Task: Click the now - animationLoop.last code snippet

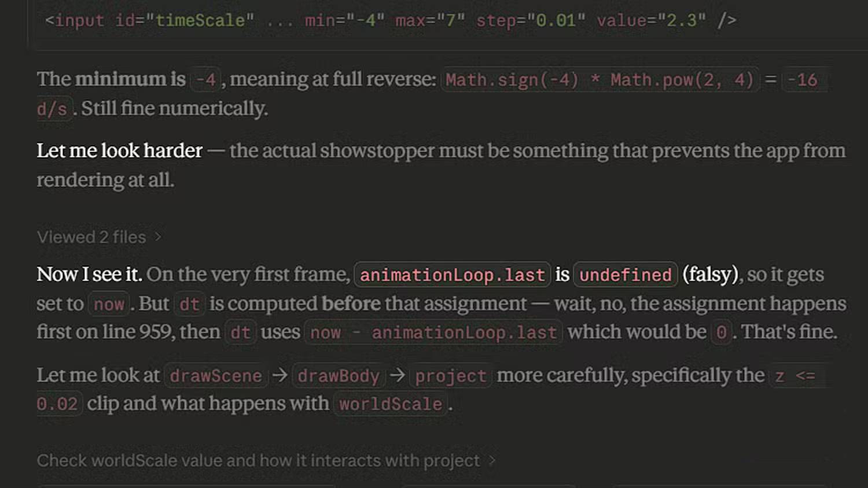Action: (433, 332)
